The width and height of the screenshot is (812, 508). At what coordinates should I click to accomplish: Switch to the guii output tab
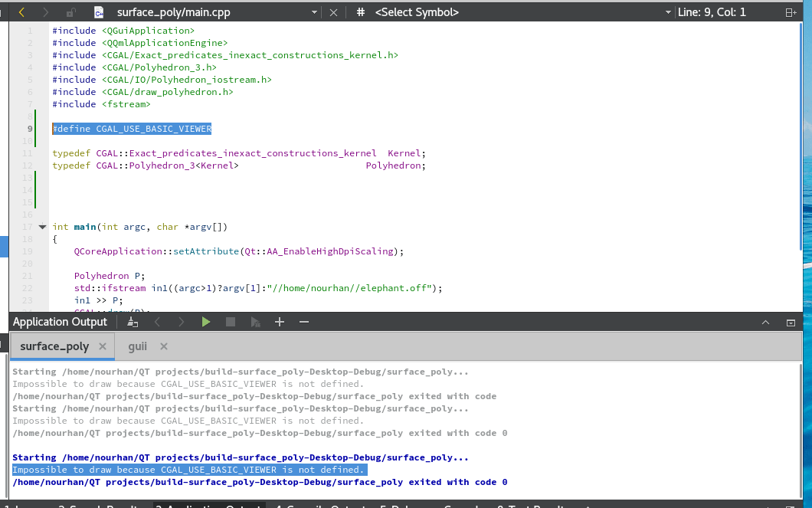(138, 346)
